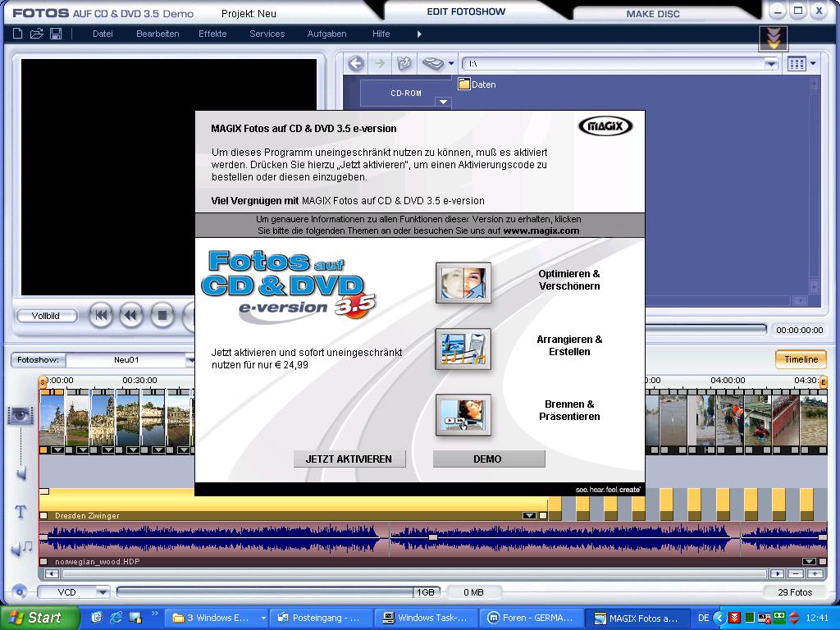Rewind the slideshow preview

coord(130,316)
